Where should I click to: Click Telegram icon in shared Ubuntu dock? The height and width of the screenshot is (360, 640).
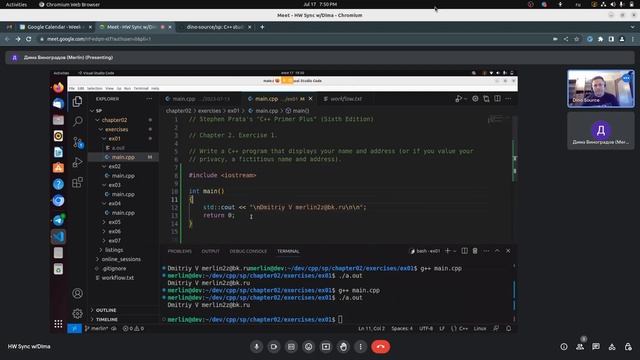pyautogui.click(x=58, y=220)
